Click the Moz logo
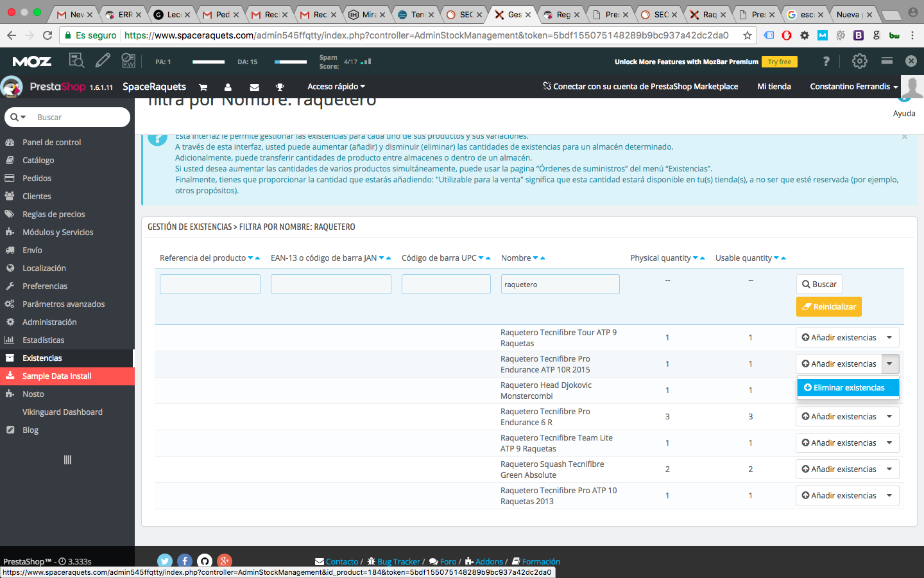Screen dimensions: 924x578 point(32,62)
